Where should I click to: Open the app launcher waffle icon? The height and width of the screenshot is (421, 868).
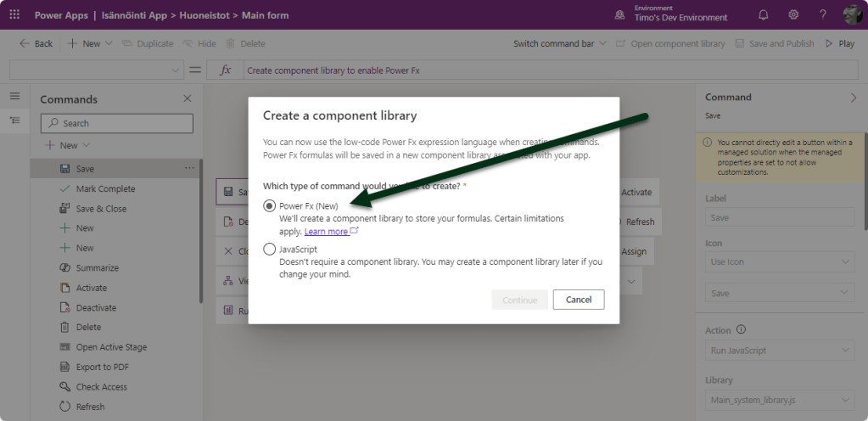click(14, 14)
